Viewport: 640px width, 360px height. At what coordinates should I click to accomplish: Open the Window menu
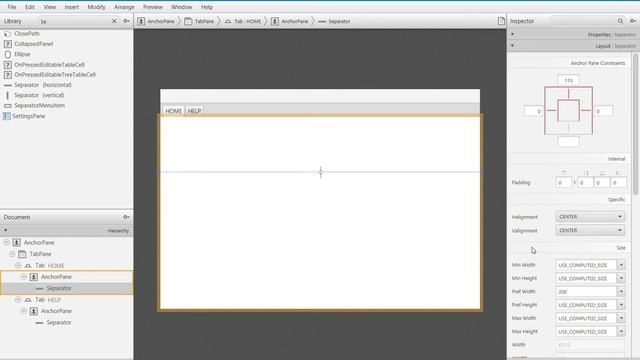(181, 7)
